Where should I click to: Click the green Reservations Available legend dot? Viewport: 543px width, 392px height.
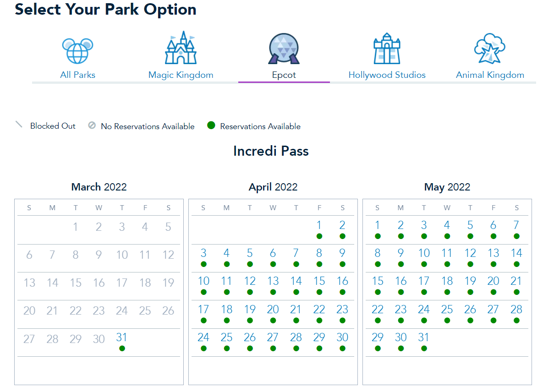point(211,125)
